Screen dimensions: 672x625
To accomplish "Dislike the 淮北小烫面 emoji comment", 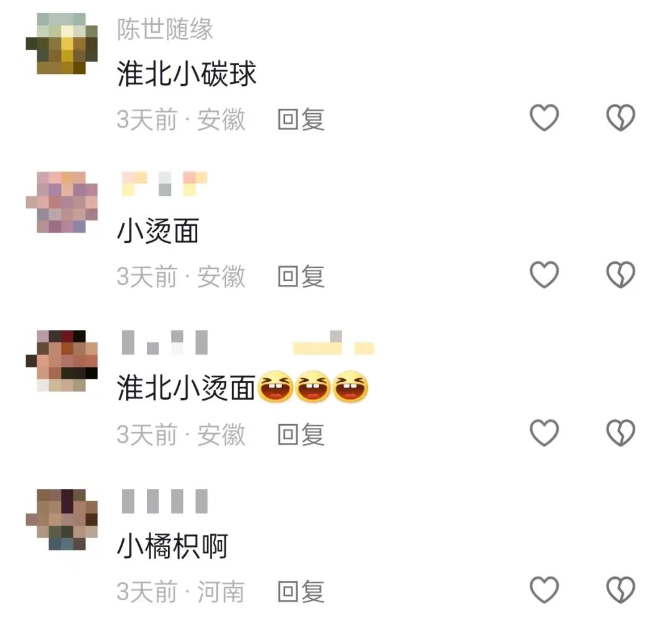I will 620,433.
